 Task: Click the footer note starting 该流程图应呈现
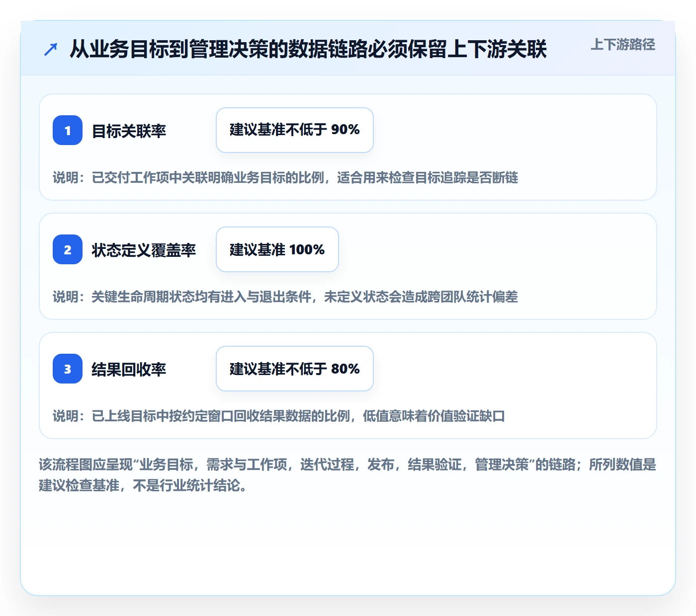pos(348,475)
